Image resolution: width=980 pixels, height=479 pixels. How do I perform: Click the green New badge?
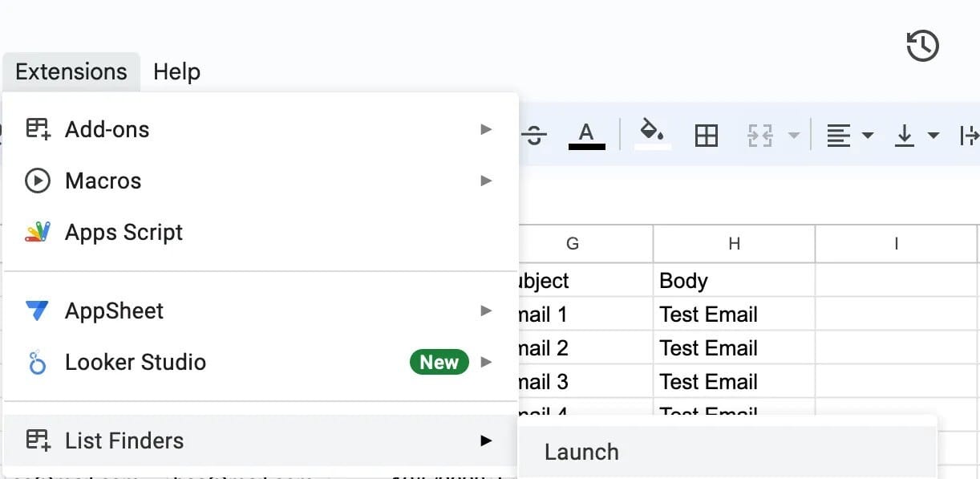click(x=439, y=362)
